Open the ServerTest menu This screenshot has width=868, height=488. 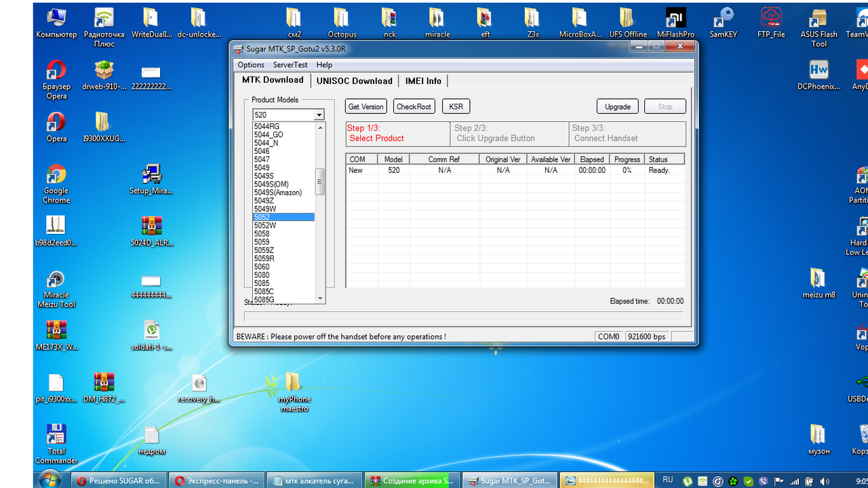pos(290,65)
